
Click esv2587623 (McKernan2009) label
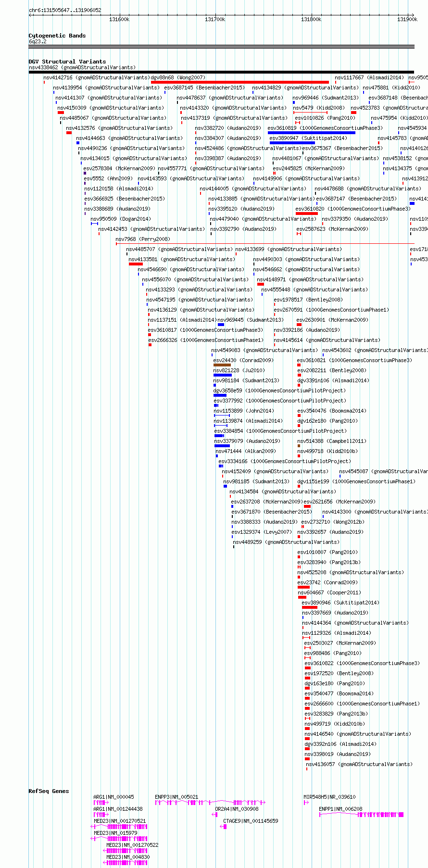332,229
